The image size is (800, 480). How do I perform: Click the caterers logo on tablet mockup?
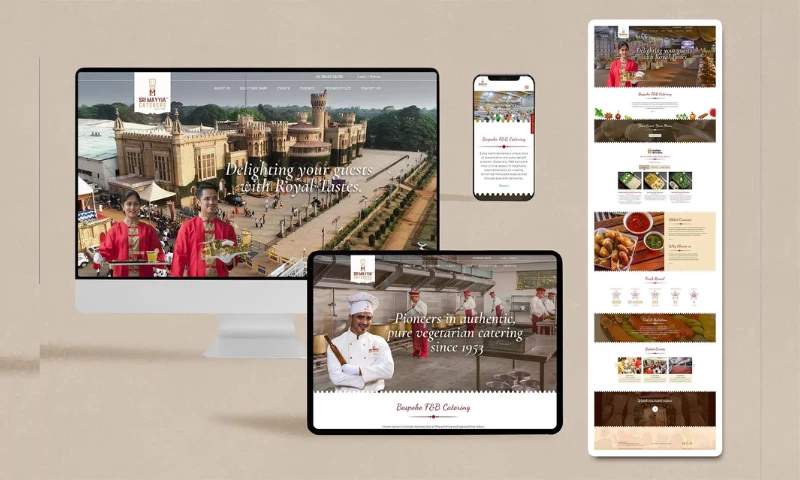(363, 269)
